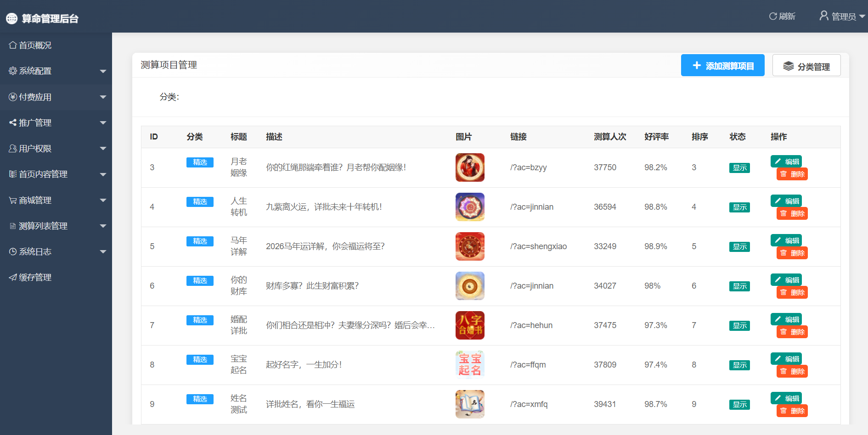
Task: Delete the 婚配详批 item
Action: [792, 332]
